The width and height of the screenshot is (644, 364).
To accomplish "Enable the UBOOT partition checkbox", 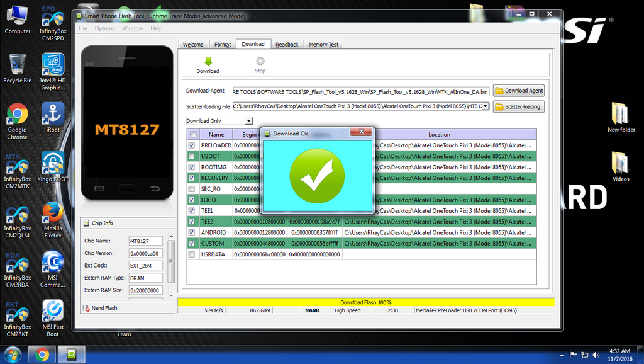I will 192,156.
